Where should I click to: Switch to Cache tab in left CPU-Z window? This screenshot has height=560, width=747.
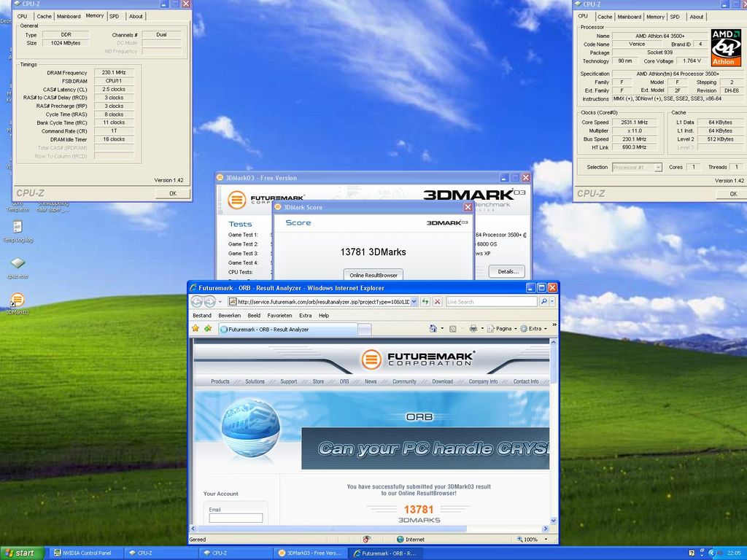coord(44,16)
